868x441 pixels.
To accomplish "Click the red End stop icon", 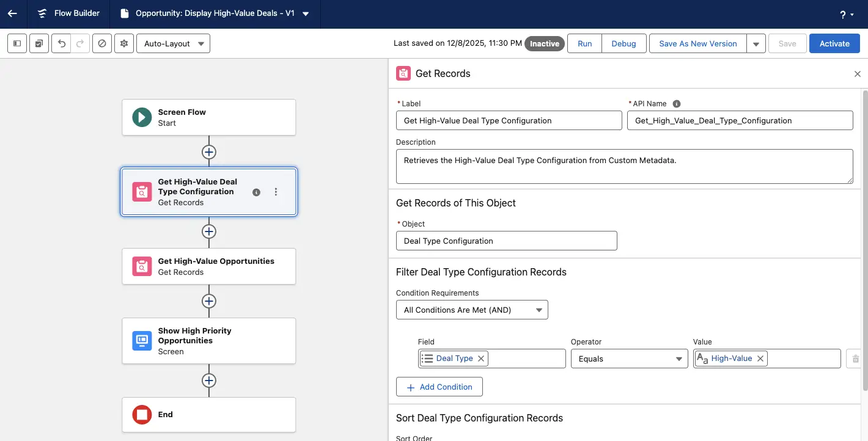I will 142,415.
